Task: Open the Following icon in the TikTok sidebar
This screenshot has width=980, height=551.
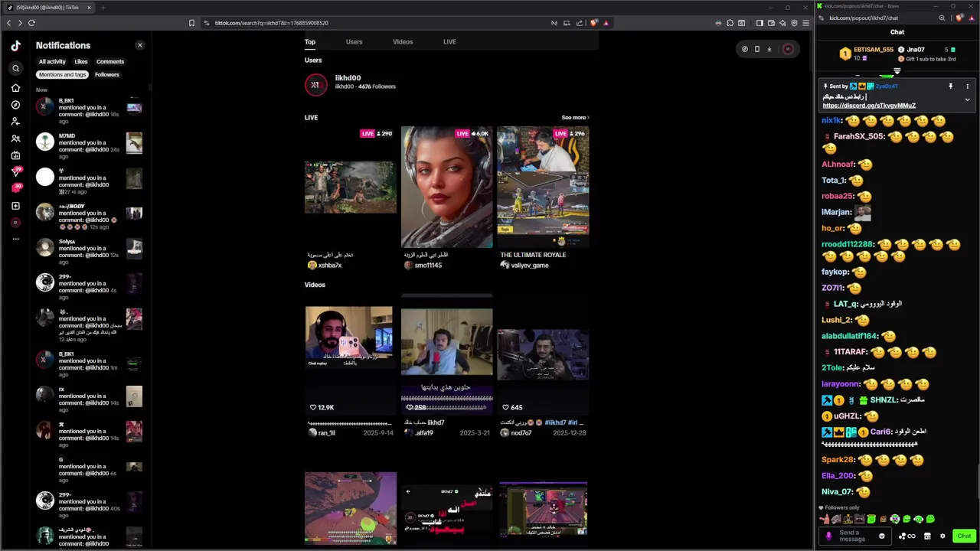Action: pyautogui.click(x=15, y=122)
